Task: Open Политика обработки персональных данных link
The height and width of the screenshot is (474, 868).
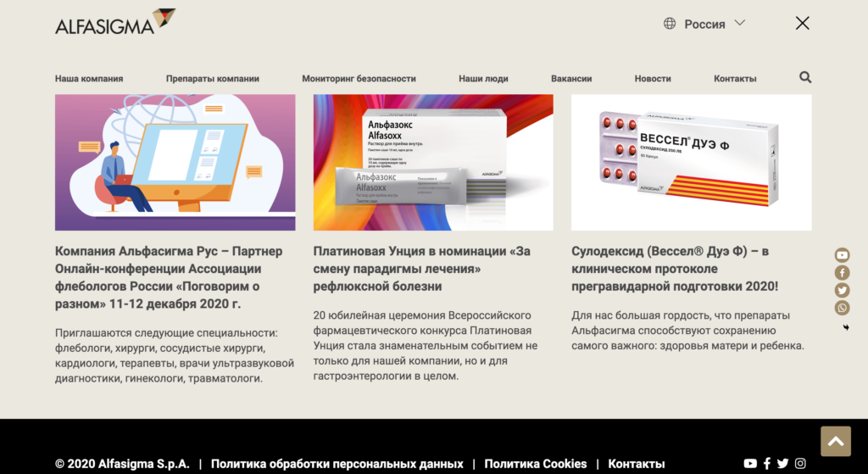Action: click(x=337, y=464)
